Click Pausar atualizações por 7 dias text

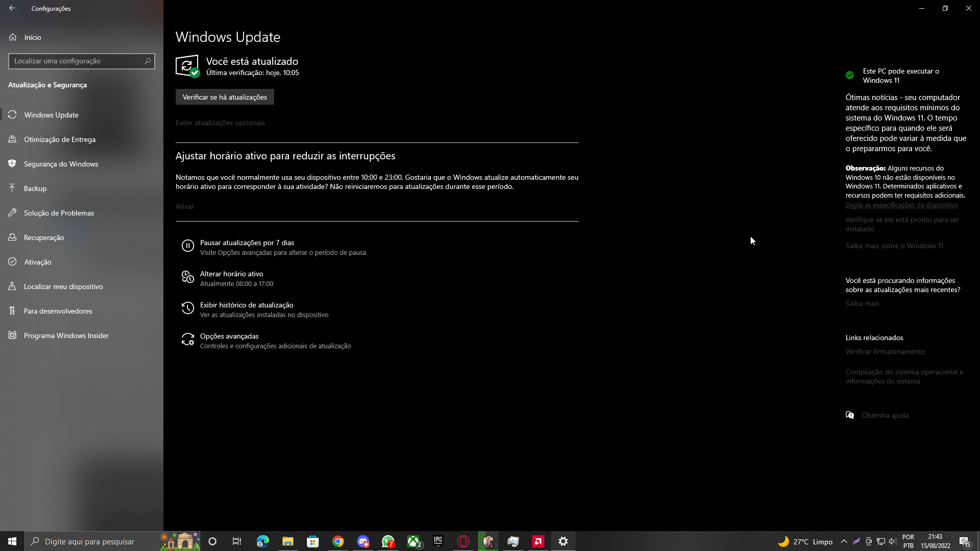click(x=247, y=243)
